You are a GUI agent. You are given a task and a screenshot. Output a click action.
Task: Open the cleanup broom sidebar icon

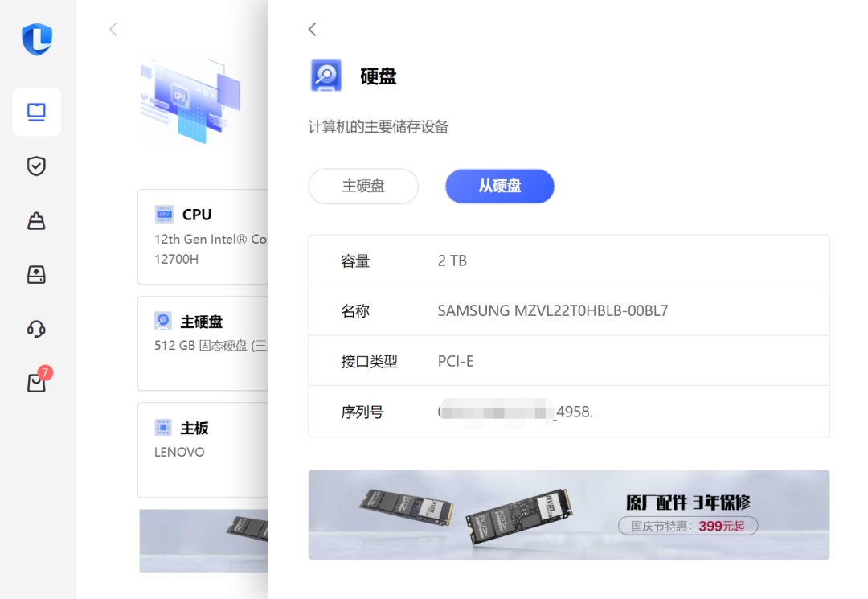[36, 220]
